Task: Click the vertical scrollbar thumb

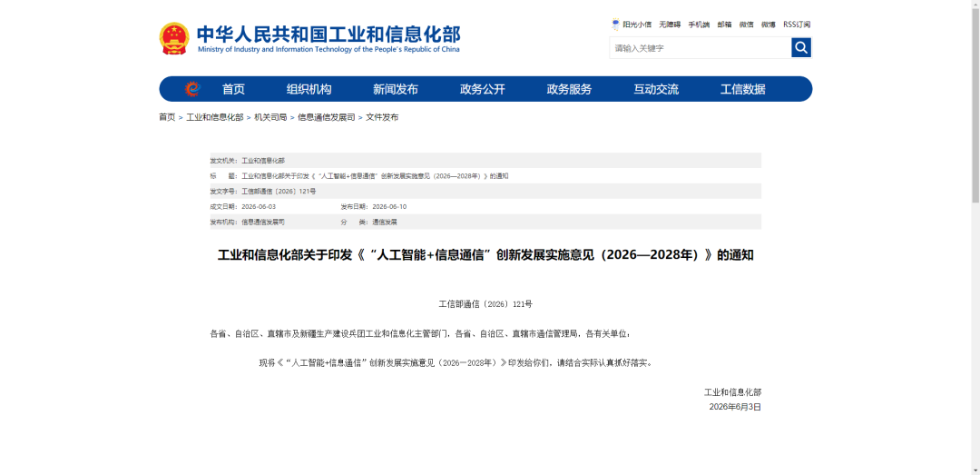Action: pos(975,104)
